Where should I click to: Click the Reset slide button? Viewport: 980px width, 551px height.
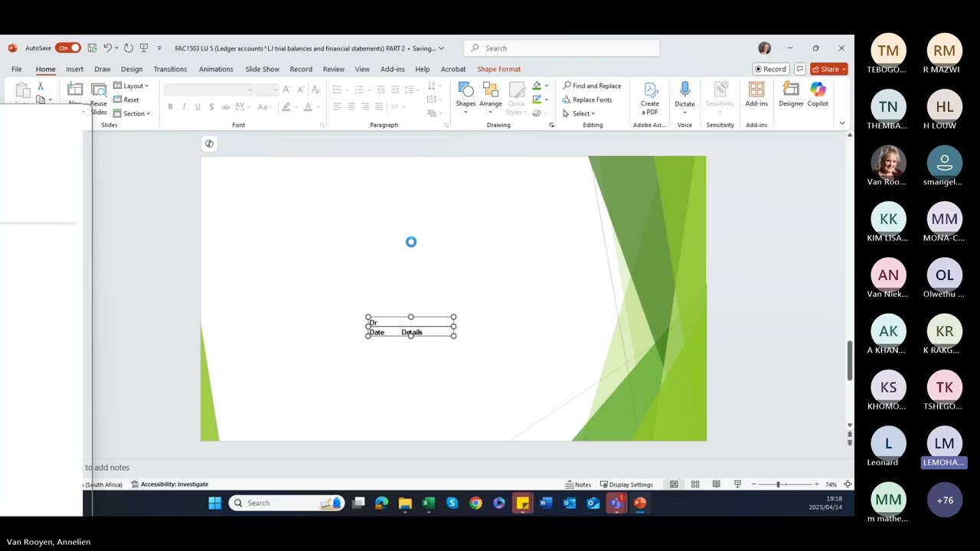pyautogui.click(x=126, y=99)
